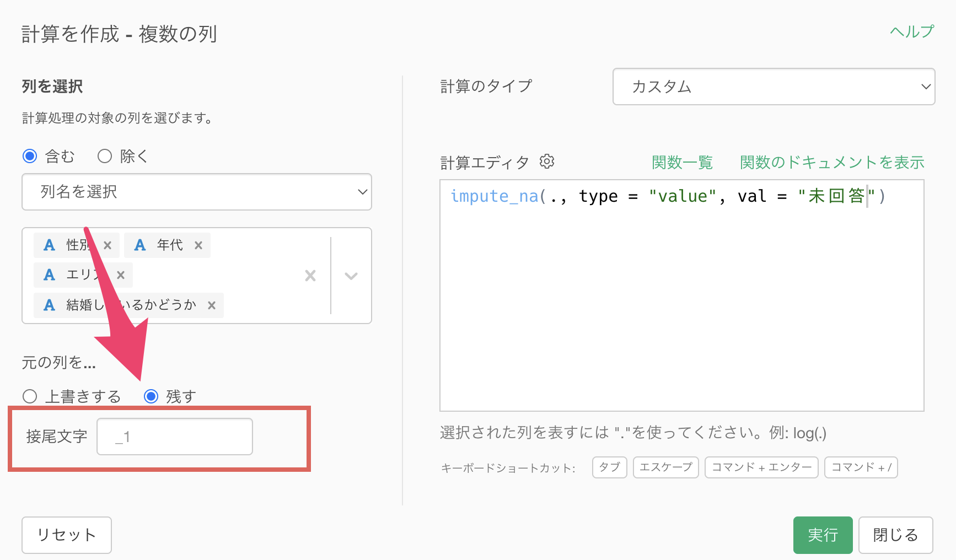Select the 含む radio button
The image size is (956, 560).
pos(30,157)
